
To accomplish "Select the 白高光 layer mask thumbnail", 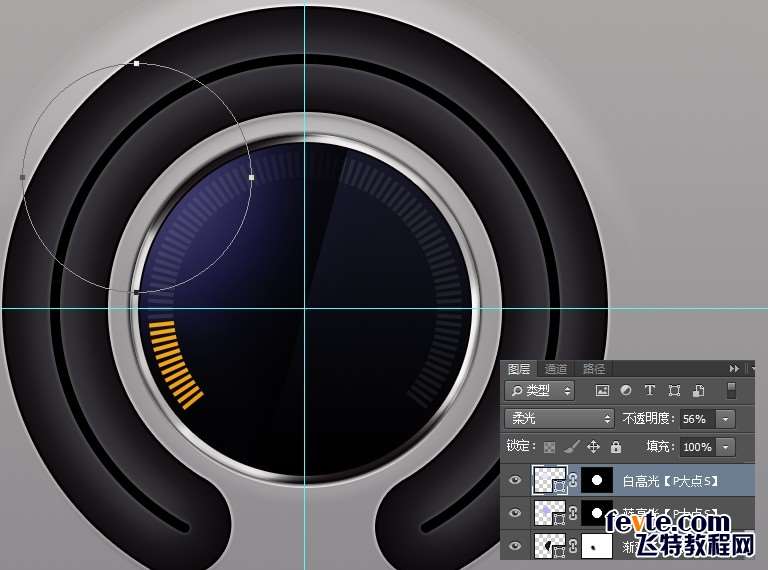I will [597, 480].
